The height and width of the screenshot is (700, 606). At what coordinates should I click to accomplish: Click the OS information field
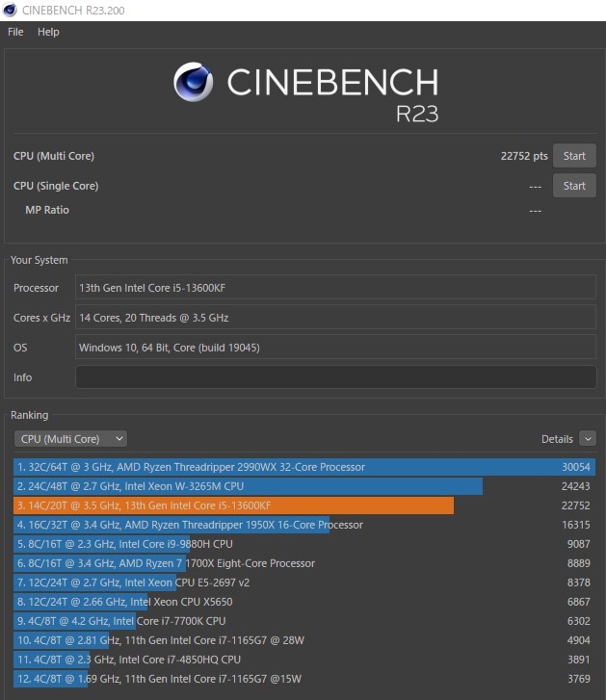click(x=335, y=348)
